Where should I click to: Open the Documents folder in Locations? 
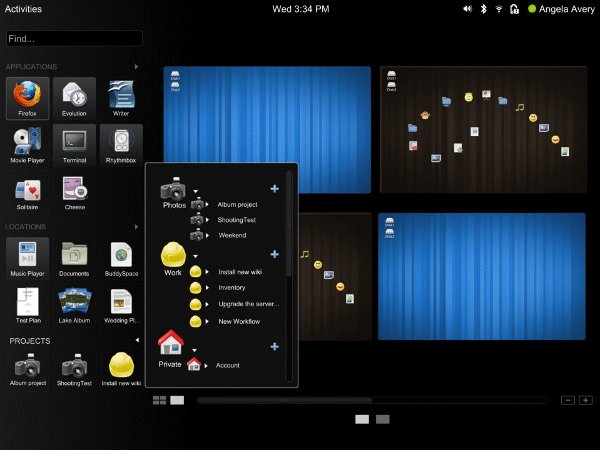(x=74, y=258)
